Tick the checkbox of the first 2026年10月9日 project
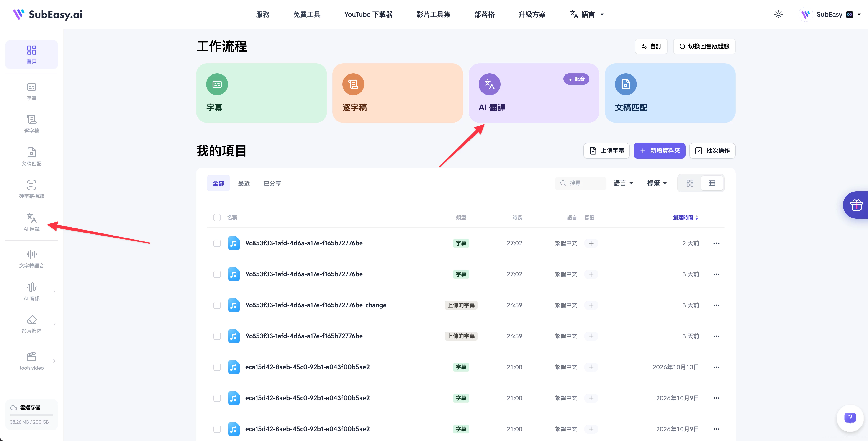The height and width of the screenshot is (441, 868). coord(217,398)
